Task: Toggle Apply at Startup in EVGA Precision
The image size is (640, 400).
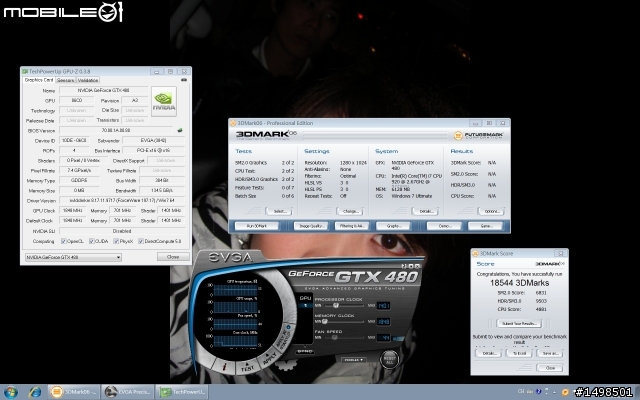Action: click(x=284, y=338)
